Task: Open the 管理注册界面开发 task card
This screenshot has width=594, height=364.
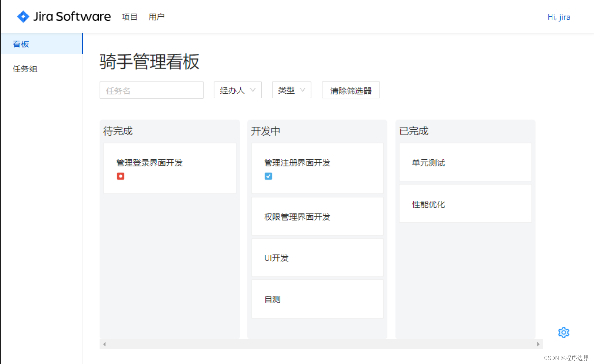Action: pyautogui.click(x=318, y=168)
